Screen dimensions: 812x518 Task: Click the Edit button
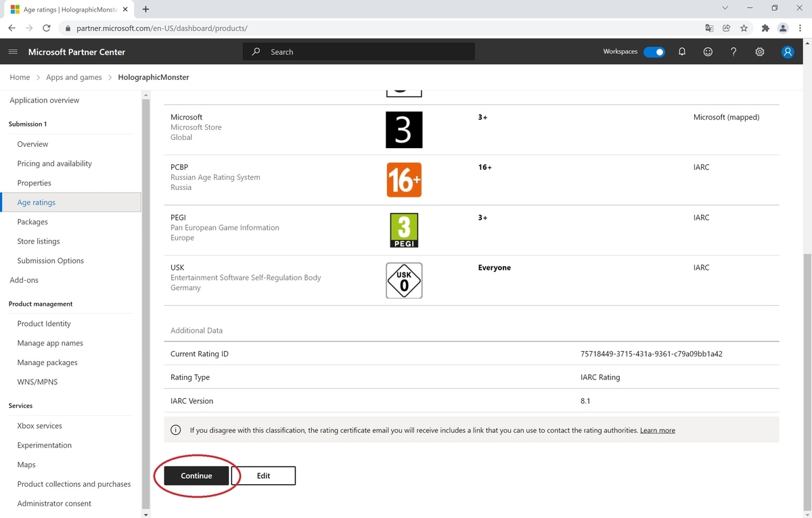pyautogui.click(x=263, y=476)
